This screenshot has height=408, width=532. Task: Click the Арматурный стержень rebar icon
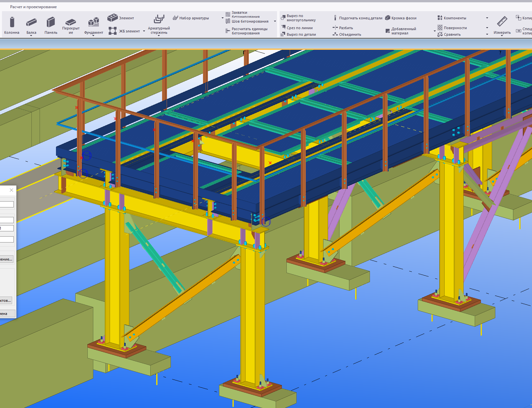click(x=159, y=19)
